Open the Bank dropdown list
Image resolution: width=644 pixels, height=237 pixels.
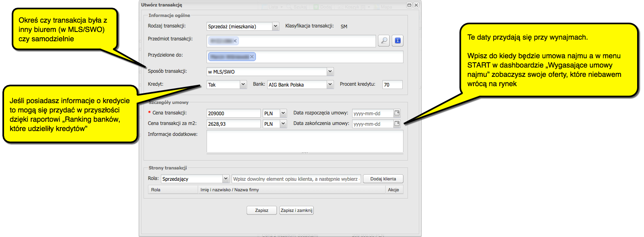point(330,85)
